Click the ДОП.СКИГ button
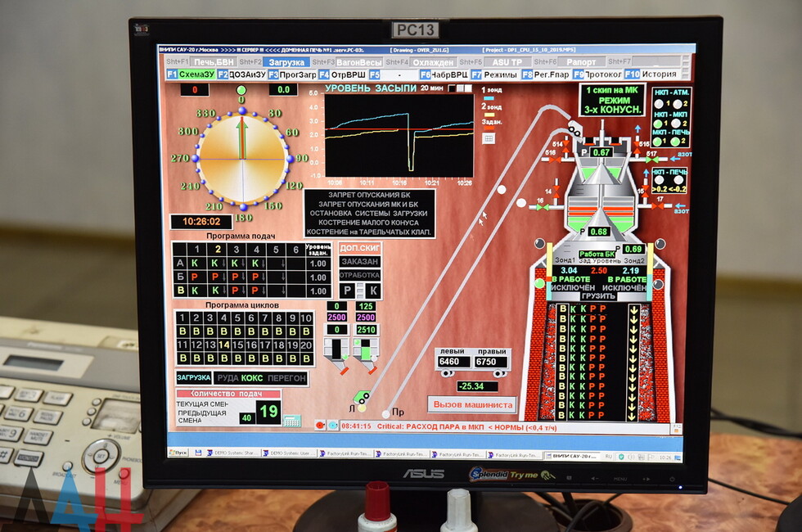The image size is (802, 532). pyautogui.click(x=360, y=248)
